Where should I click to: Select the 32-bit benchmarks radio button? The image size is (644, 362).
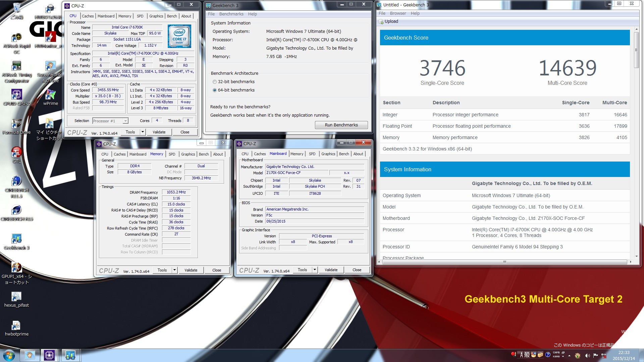215,82
